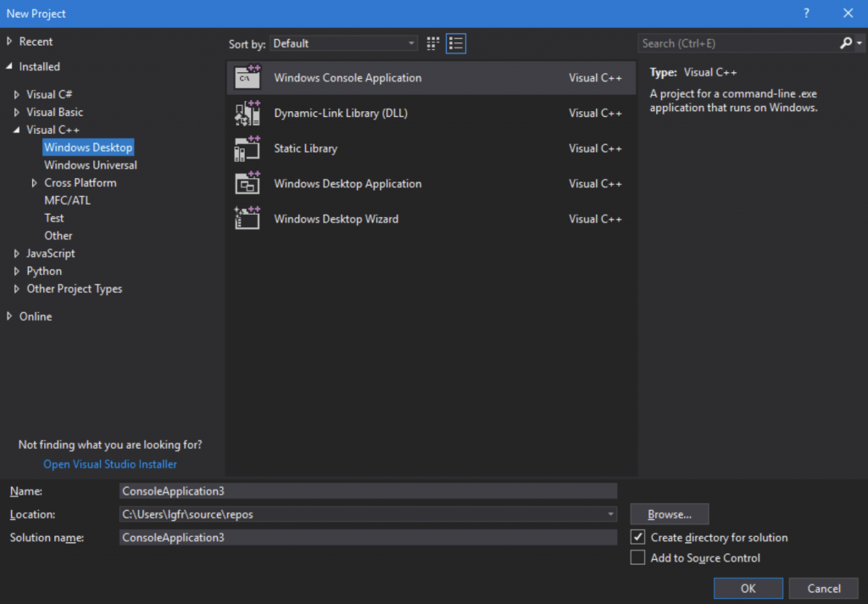Switch templates to list view
The image size is (868, 604).
(x=455, y=42)
